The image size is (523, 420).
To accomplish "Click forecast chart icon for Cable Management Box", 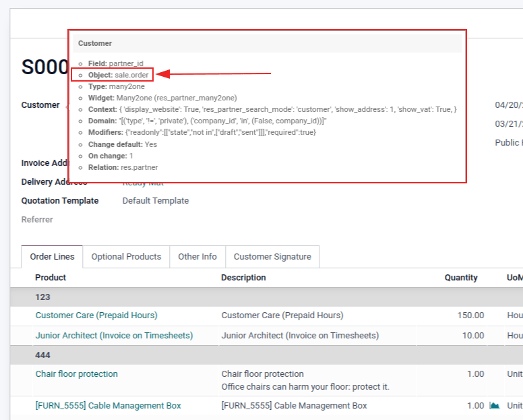I will click(495, 405).
